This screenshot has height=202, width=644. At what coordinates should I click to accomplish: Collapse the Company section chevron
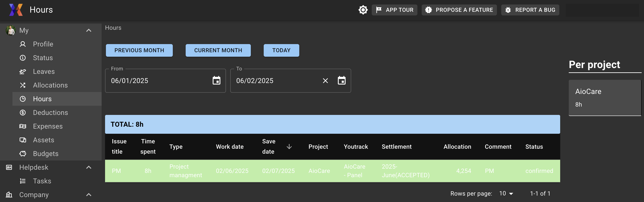pos(89,195)
